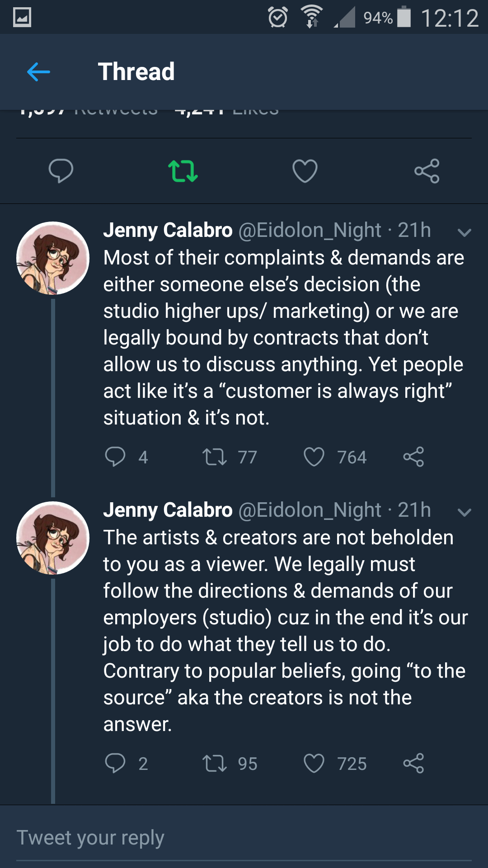
Task: Share the "not beholden" tweet
Action: coord(413,763)
